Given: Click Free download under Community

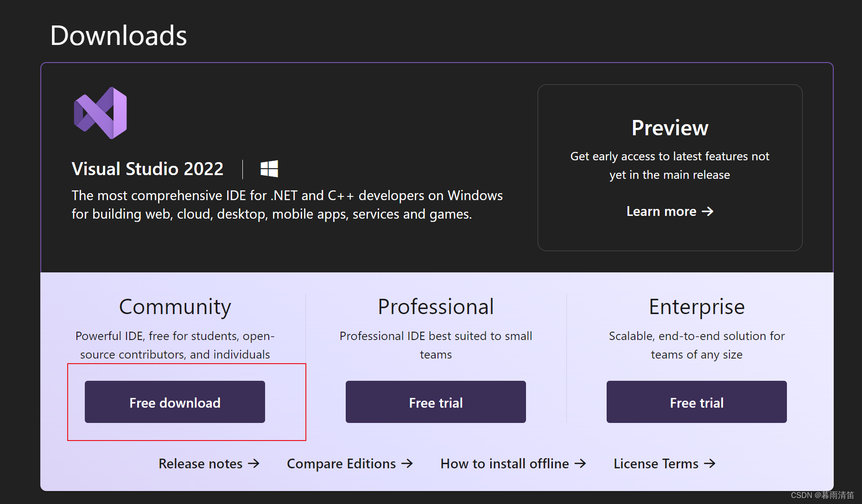Looking at the screenshot, I should tap(175, 402).
